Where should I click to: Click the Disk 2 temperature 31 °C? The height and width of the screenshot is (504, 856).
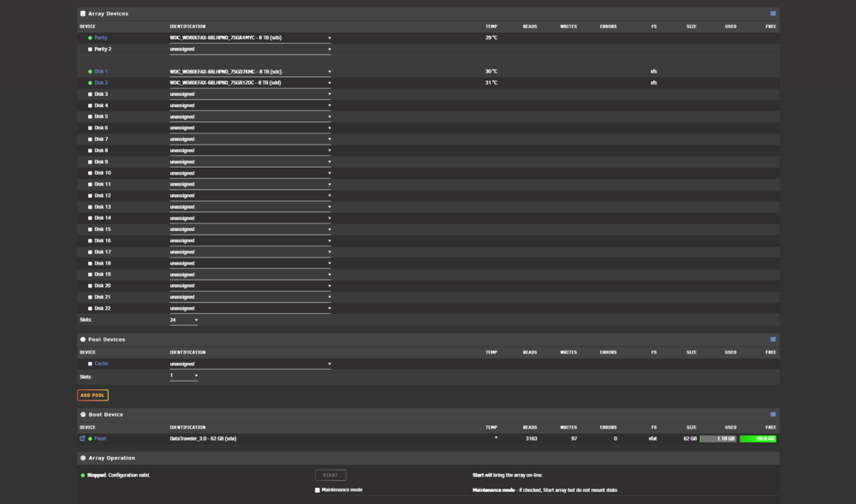(x=491, y=83)
